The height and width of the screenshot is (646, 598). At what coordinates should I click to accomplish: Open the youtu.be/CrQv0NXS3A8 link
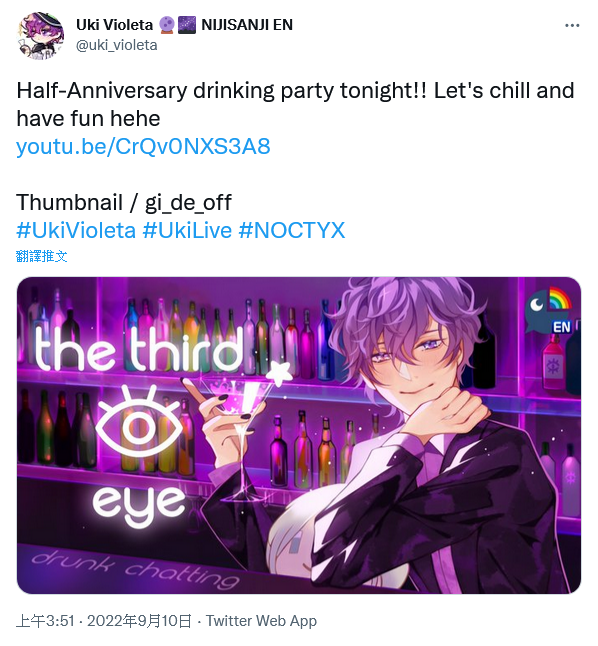pyautogui.click(x=143, y=146)
